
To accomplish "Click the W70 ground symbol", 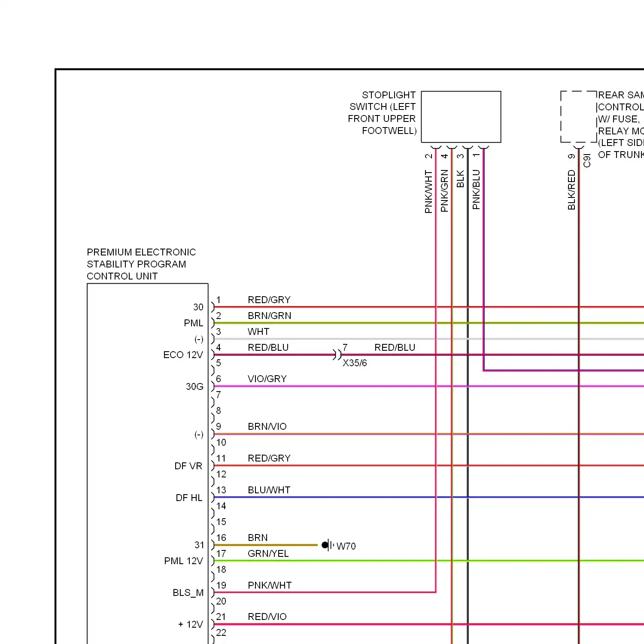I will point(328,545).
